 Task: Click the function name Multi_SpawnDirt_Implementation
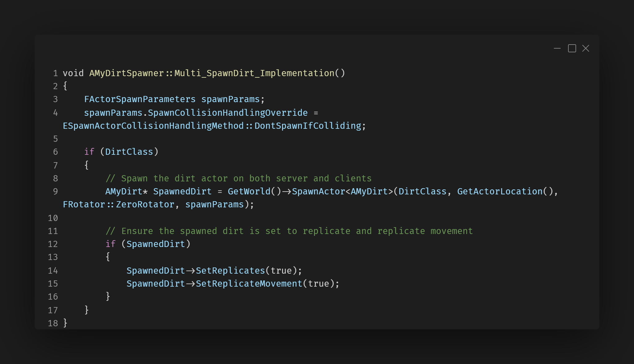click(254, 73)
